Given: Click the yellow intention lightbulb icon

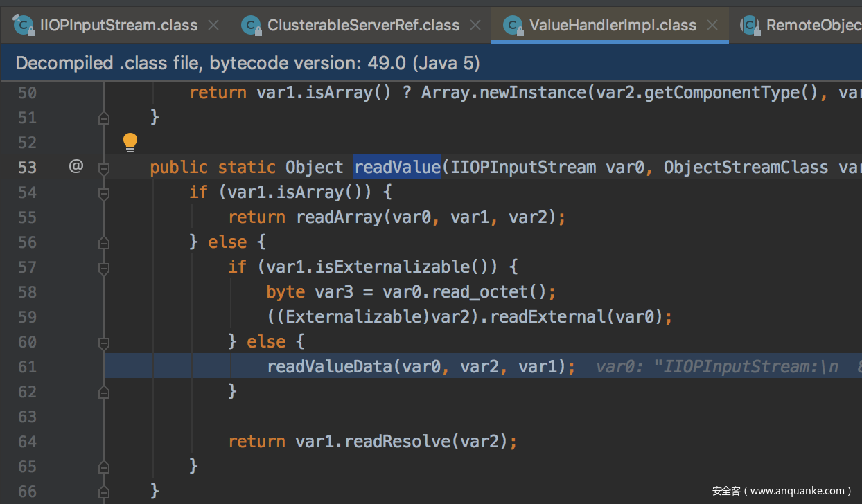Looking at the screenshot, I should [x=130, y=143].
